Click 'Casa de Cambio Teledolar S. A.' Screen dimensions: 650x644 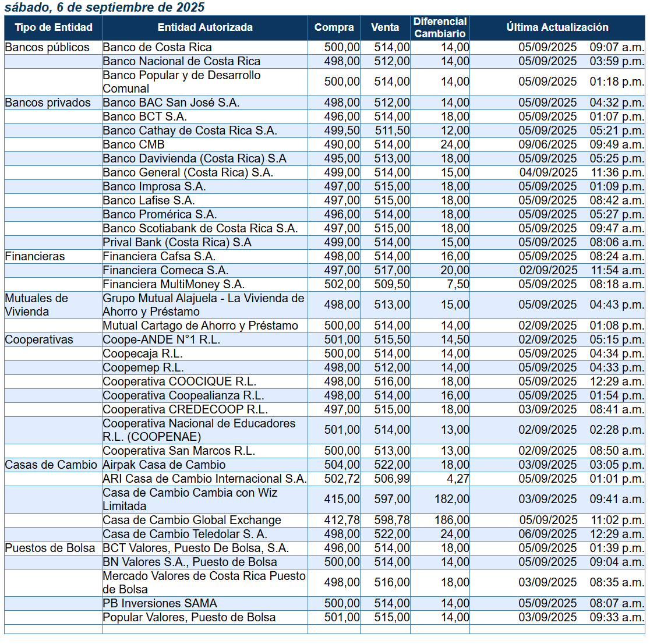(185, 535)
